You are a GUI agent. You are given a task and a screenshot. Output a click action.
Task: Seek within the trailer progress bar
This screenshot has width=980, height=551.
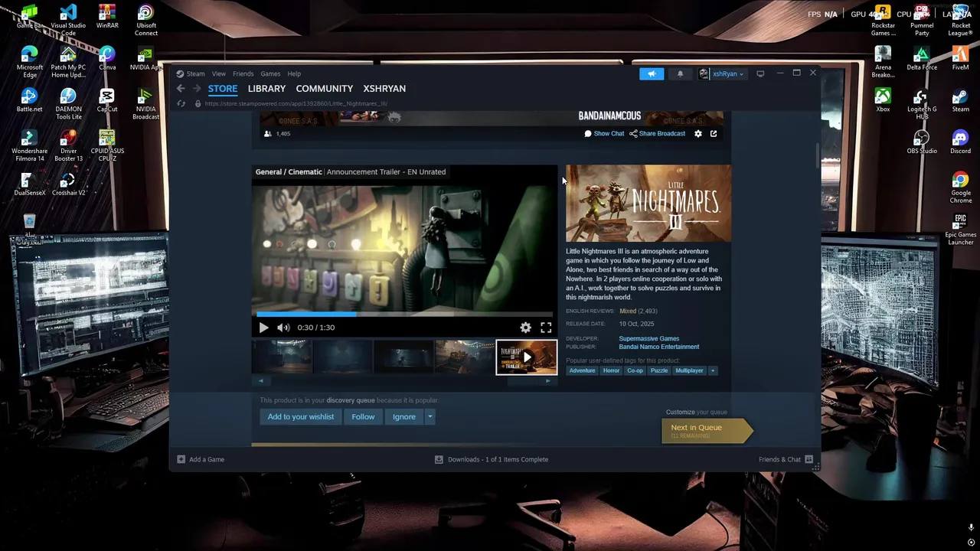404,314
